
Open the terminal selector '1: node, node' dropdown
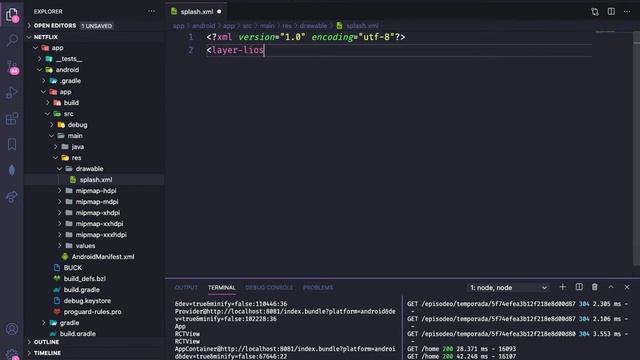pyautogui.click(x=508, y=288)
